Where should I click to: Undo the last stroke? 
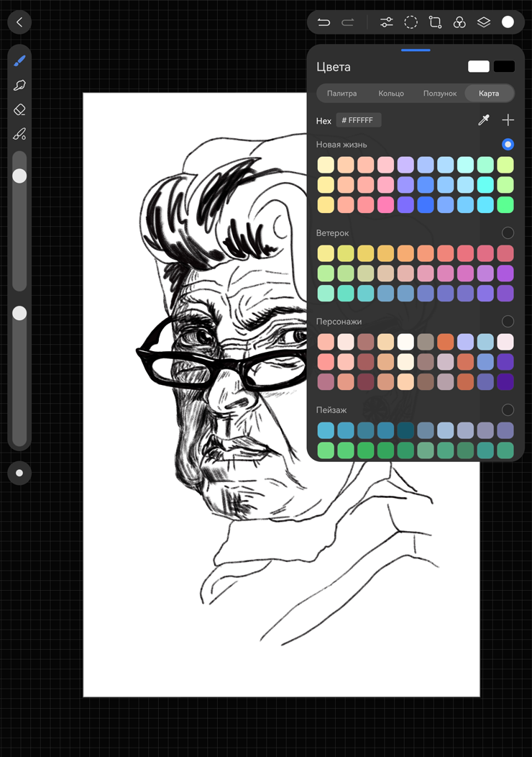pos(324,22)
